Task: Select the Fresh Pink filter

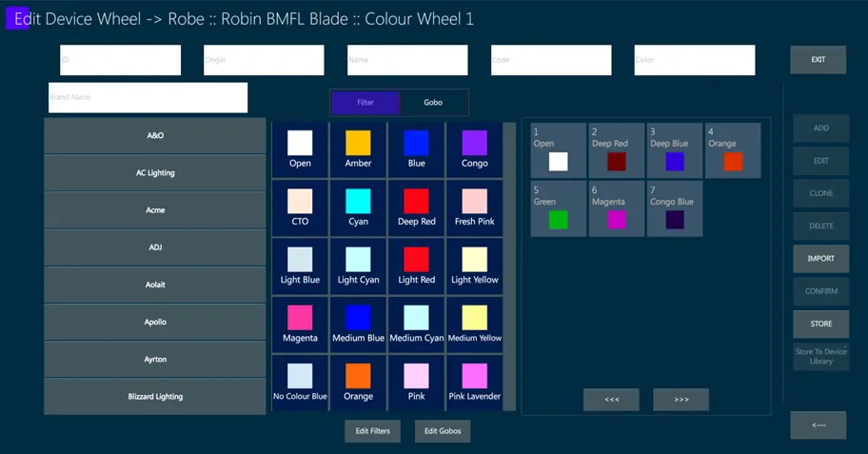Action: pos(474,208)
